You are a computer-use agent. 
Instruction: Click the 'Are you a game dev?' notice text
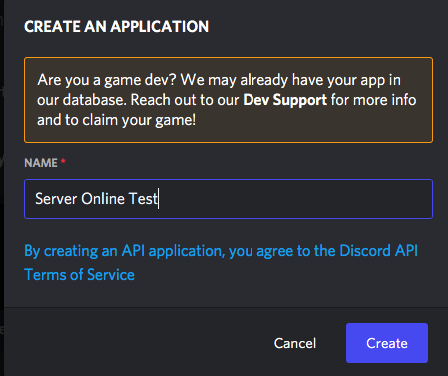coord(227,100)
